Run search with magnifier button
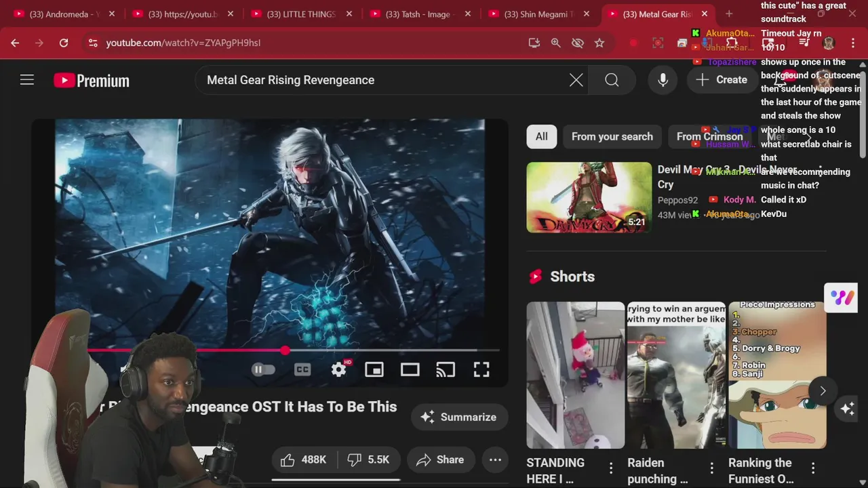 (612, 80)
